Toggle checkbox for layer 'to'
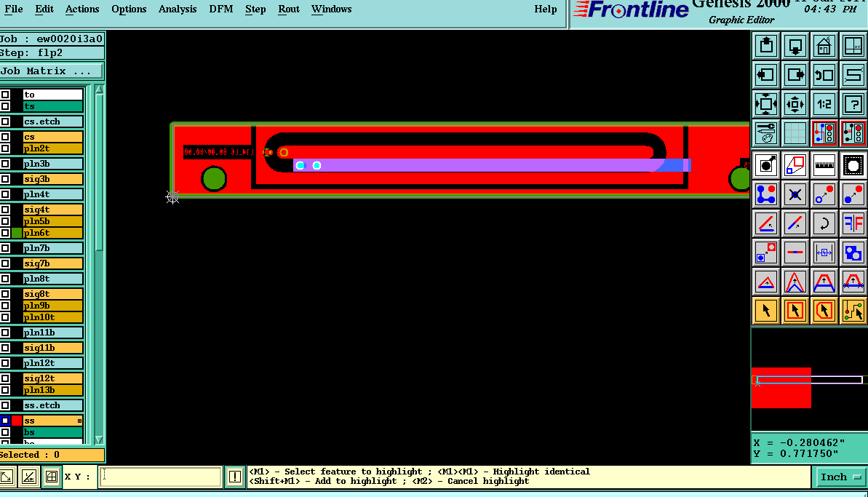The width and height of the screenshot is (868, 497). coord(6,95)
